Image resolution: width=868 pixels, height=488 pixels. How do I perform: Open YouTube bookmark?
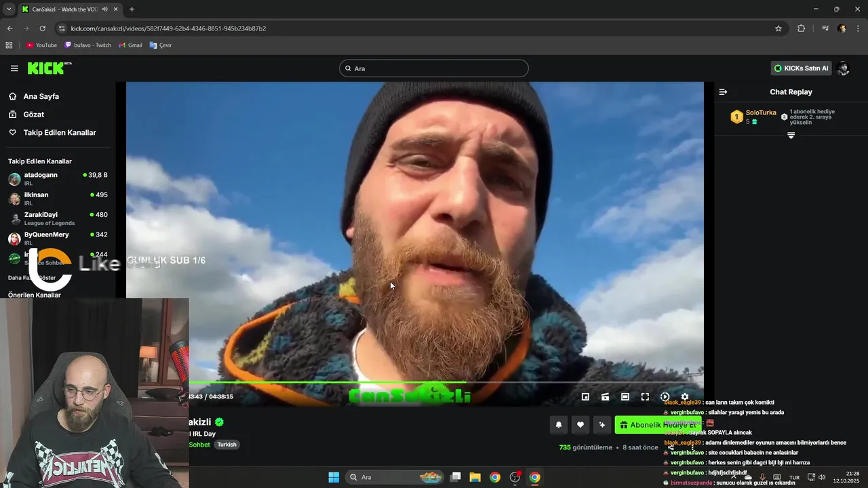41,45
